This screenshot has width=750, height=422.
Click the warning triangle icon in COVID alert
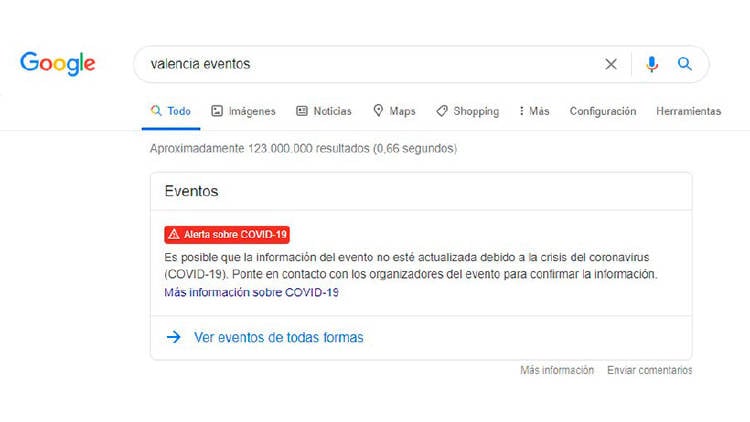pos(174,234)
